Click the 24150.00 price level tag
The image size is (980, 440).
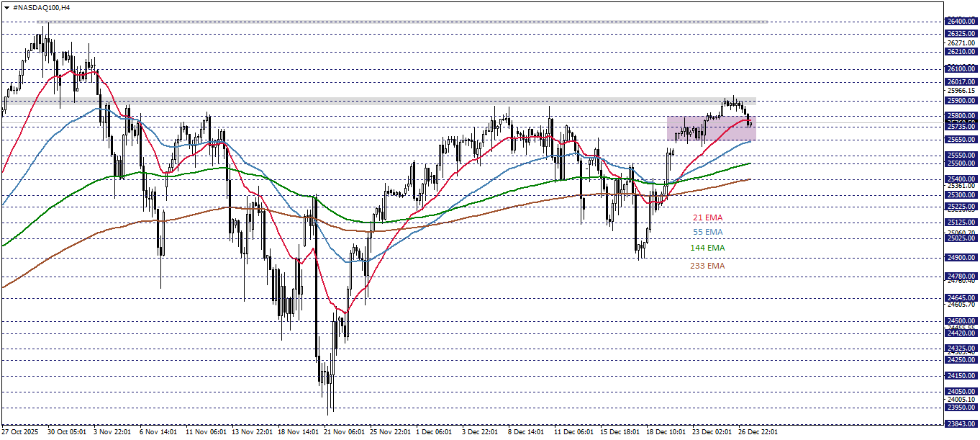point(962,374)
